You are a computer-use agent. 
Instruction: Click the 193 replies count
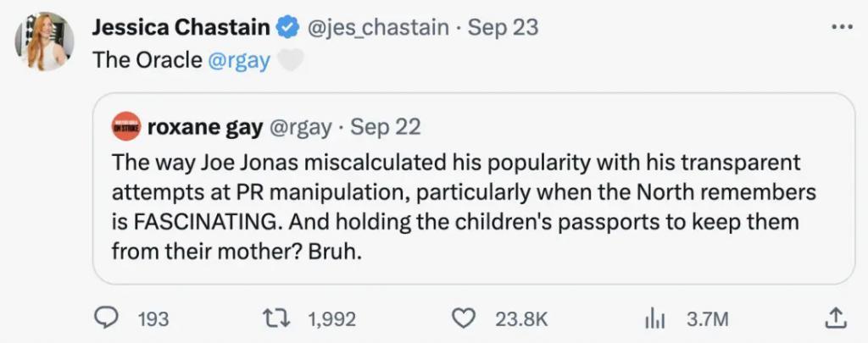click(153, 319)
